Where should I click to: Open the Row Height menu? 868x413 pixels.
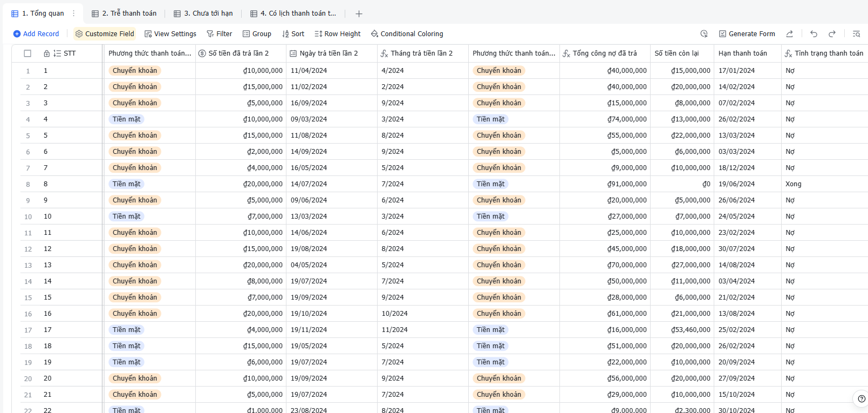coord(338,33)
